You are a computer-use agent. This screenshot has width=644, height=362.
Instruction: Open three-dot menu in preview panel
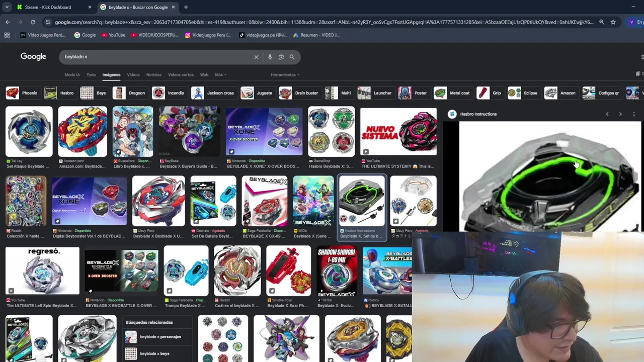pyautogui.click(x=634, y=114)
